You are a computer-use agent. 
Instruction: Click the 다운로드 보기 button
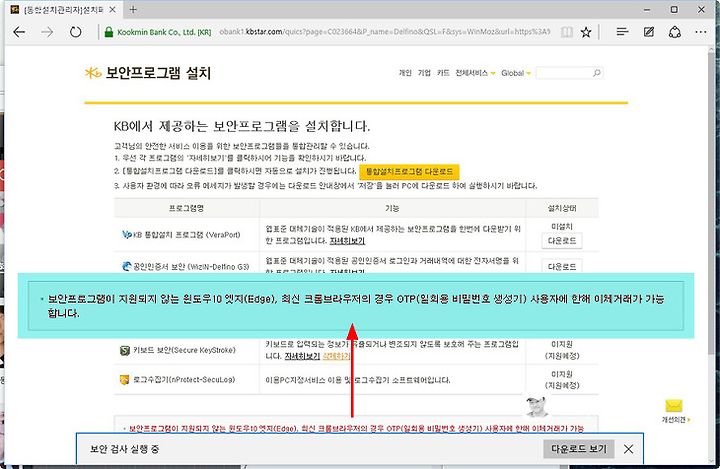pos(579,449)
